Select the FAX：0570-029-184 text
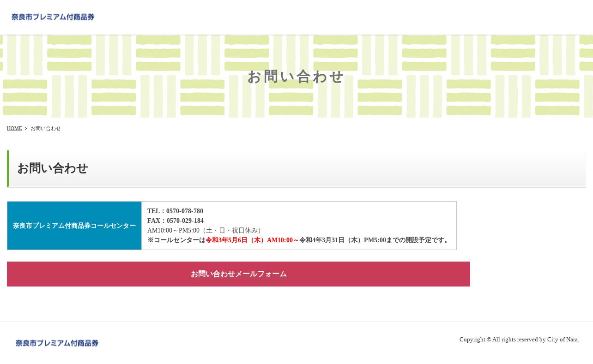The height and width of the screenshot is (364, 593). coord(175,221)
